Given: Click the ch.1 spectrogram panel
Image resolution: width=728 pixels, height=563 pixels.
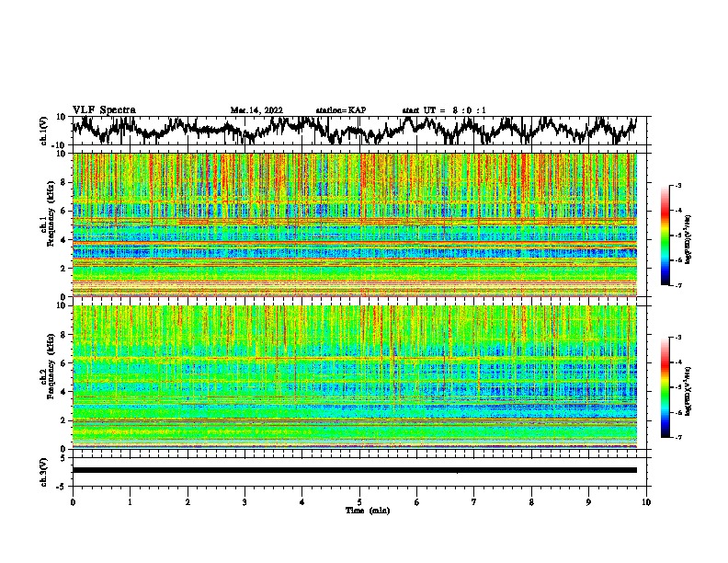Looking at the screenshot, I should (x=354, y=224).
